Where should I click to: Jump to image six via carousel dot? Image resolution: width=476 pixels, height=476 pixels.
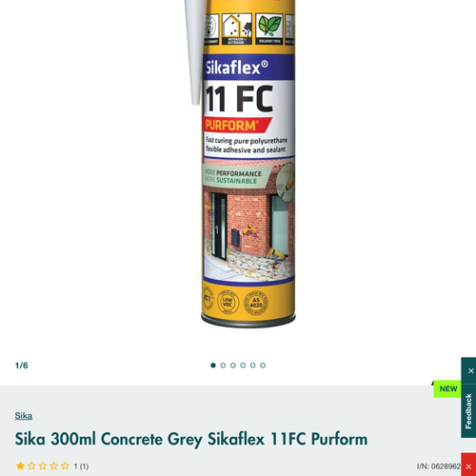(263, 366)
